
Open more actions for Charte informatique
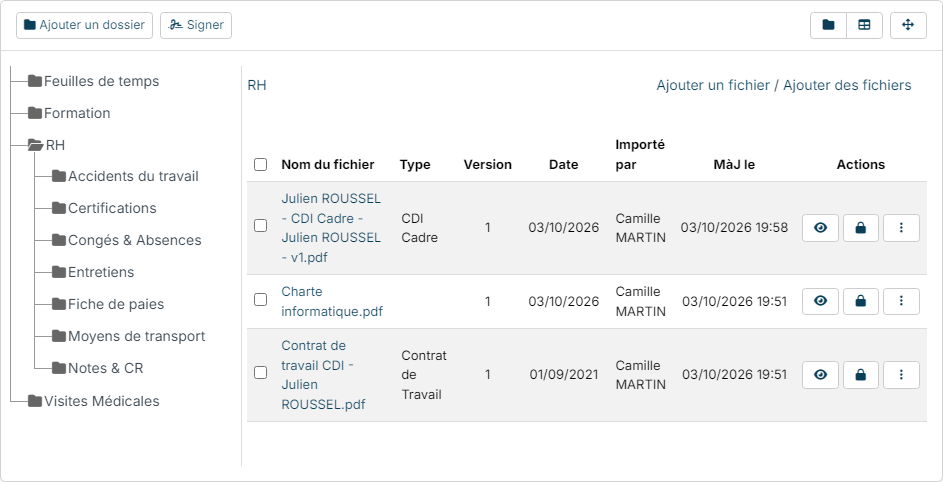[x=901, y=301]
